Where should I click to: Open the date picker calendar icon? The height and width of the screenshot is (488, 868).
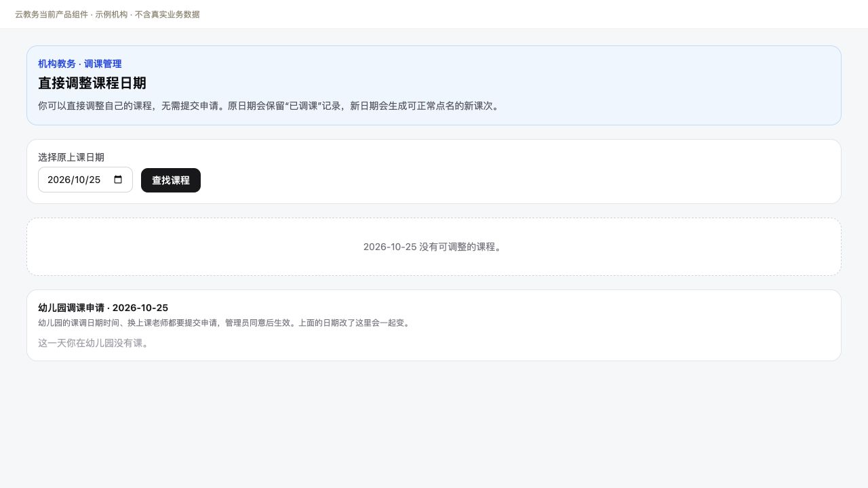(118, 180)
